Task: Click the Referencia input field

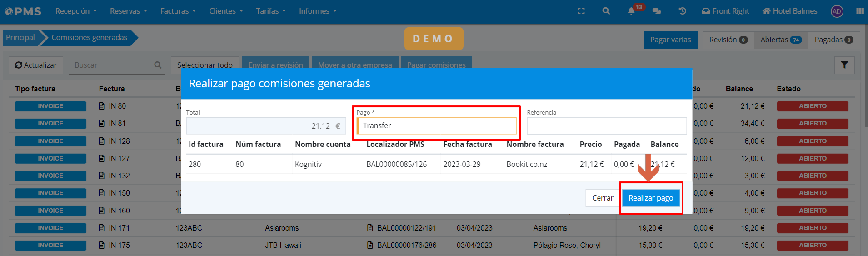Action: pyautogui.click(x=606, y=126)
